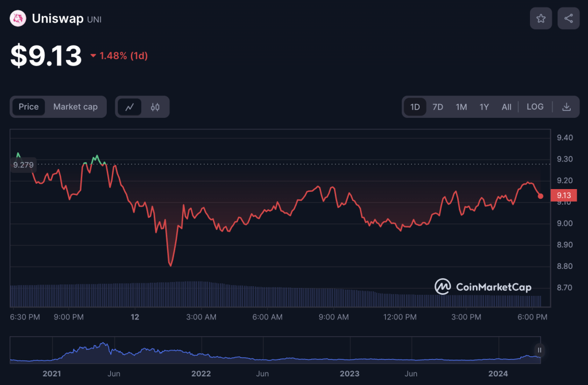Show the 1Y time range
The width and height of the screenshot is (588, 385).
point(484,107)
